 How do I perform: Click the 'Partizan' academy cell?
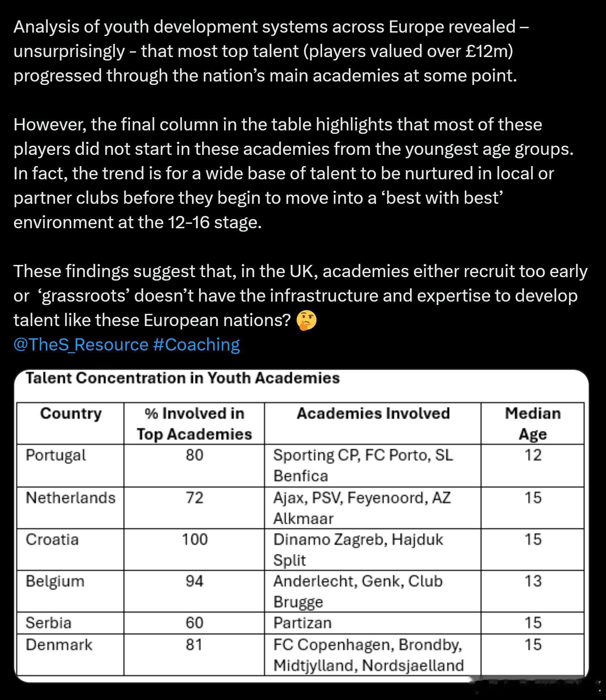(302, 623)
